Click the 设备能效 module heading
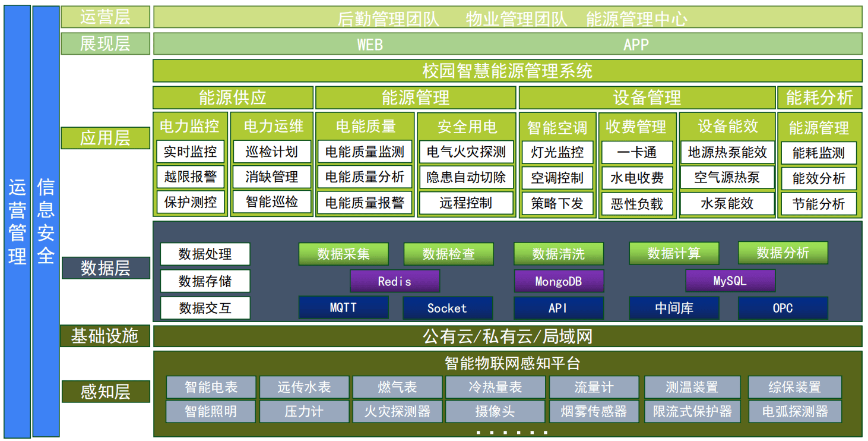The width and height of the screenshot is (868, 441). click(x=728, y=126)
